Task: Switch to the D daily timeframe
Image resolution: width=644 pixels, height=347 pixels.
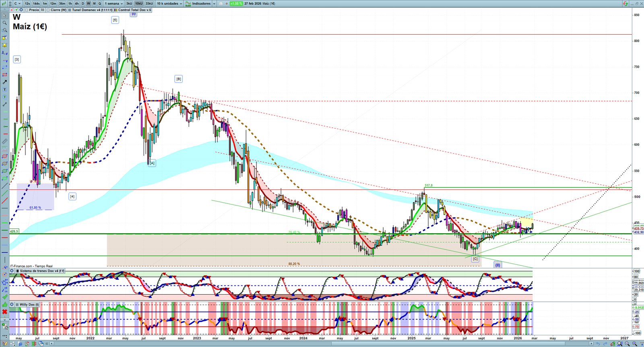Action: [83, 4]
